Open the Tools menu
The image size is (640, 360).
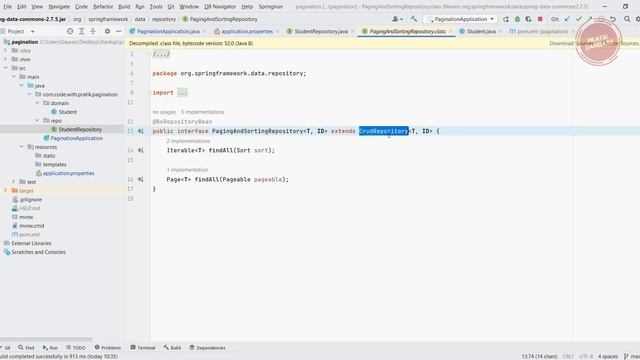[x=156, y=7]
